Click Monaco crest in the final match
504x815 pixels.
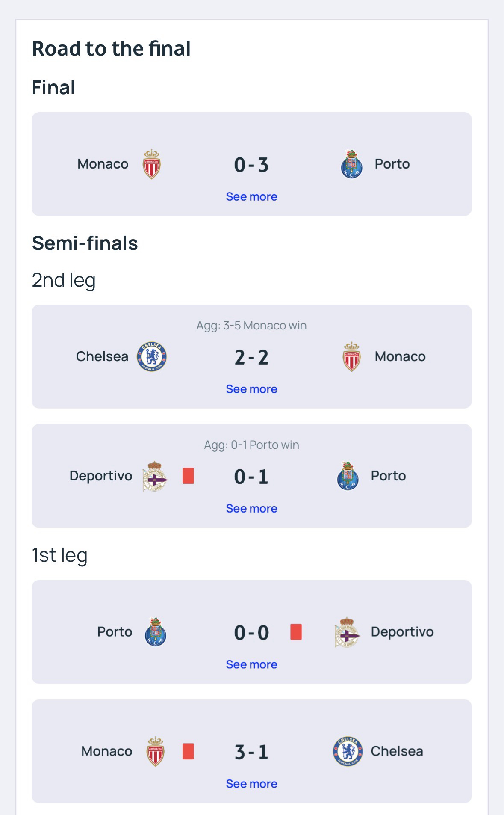151,164
